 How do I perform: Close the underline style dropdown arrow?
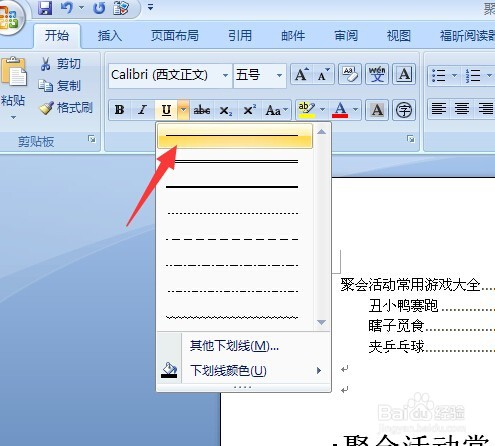183,110
